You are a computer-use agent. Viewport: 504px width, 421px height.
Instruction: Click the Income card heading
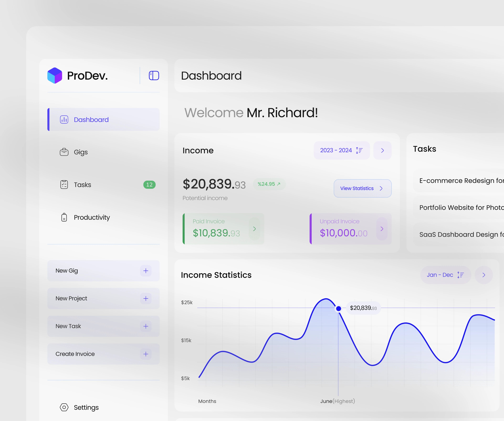pos(198,150)
